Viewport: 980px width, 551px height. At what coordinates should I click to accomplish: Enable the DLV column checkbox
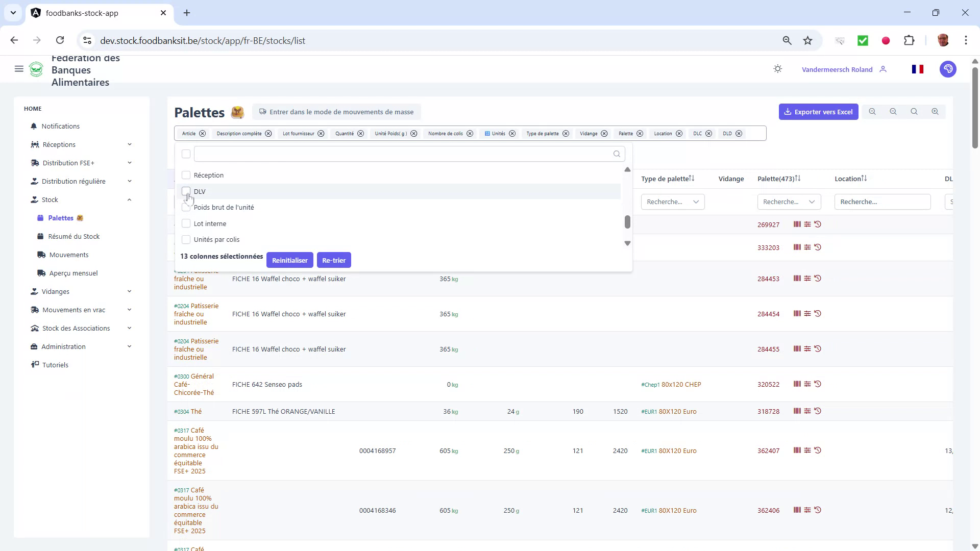coord(186,191)
